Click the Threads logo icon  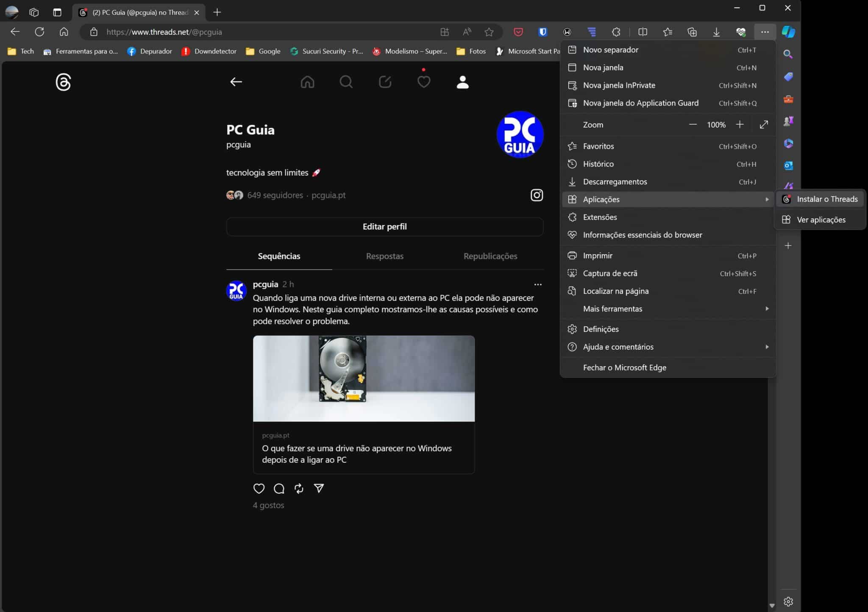63,82
